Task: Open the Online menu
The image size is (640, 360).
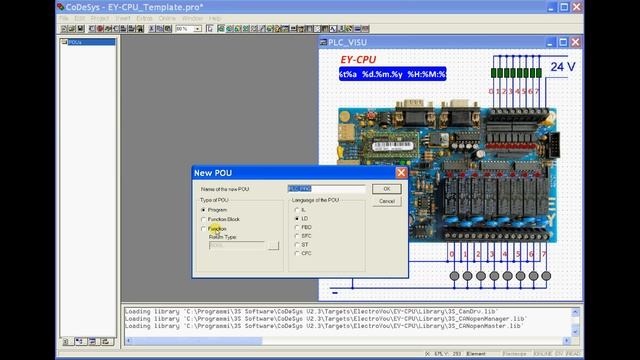Action: tap(167, 18)
